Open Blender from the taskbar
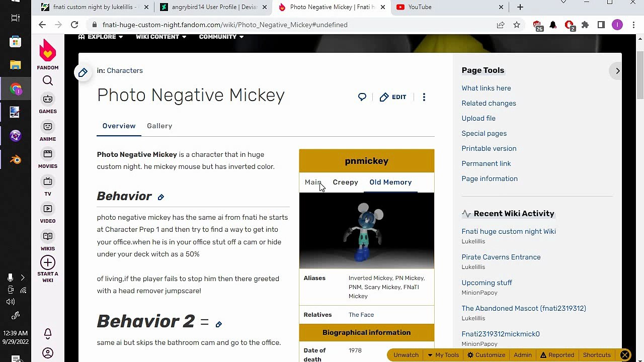644x362 pixels. tap(16, 160)
